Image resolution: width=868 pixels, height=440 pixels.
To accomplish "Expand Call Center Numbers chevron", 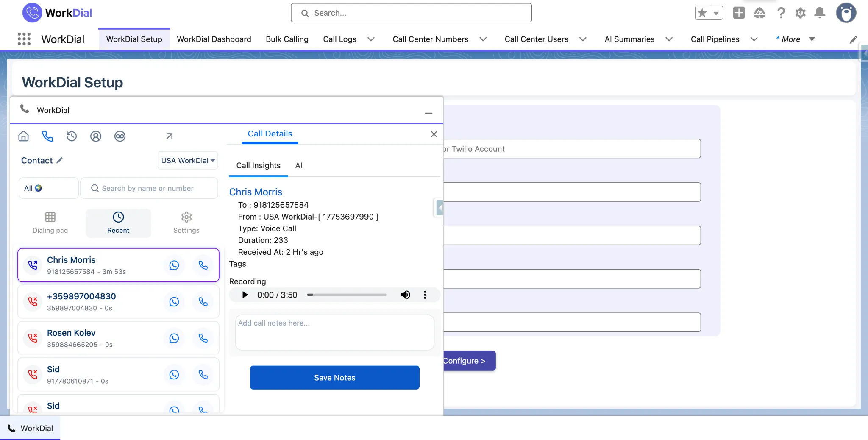I will tap(483, 39).
